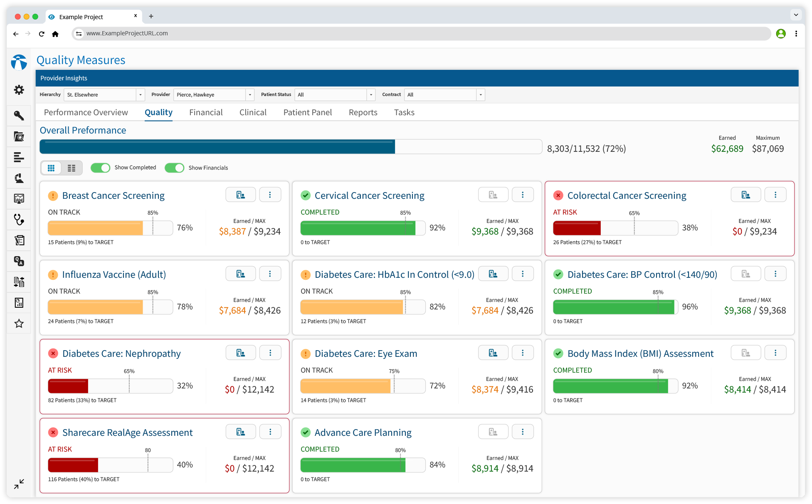812x504 pixels.
Task: Open the Provider dropdown showing Pierce, Hawkeye
Action: point(249,95)
